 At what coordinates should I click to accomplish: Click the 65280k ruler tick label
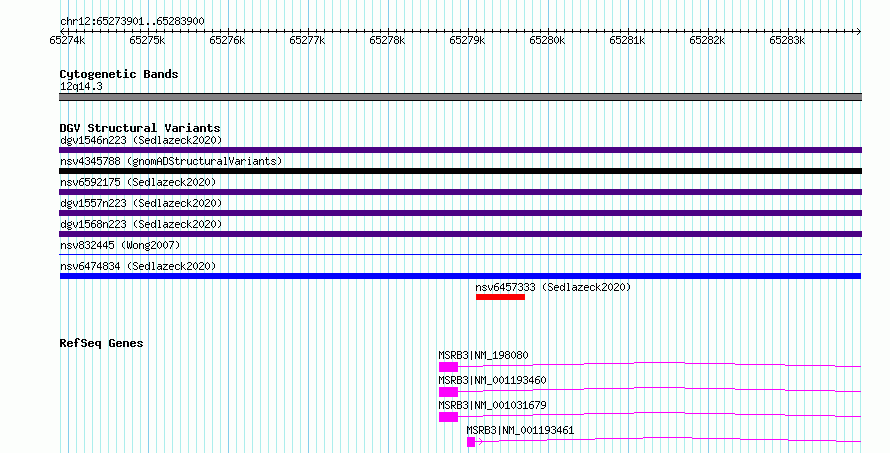(x=547, y=40)
